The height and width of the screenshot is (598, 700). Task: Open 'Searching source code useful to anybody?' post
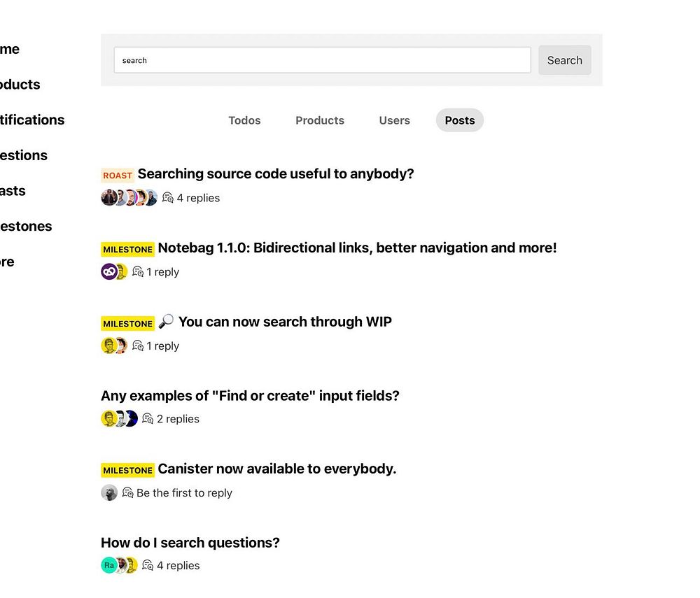click(276, 174)
